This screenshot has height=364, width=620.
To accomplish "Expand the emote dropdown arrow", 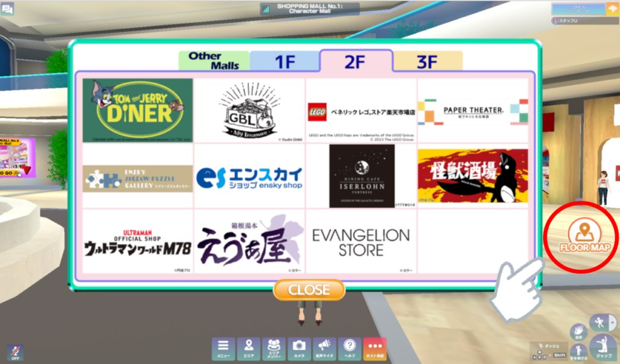I will click(613, 322).
